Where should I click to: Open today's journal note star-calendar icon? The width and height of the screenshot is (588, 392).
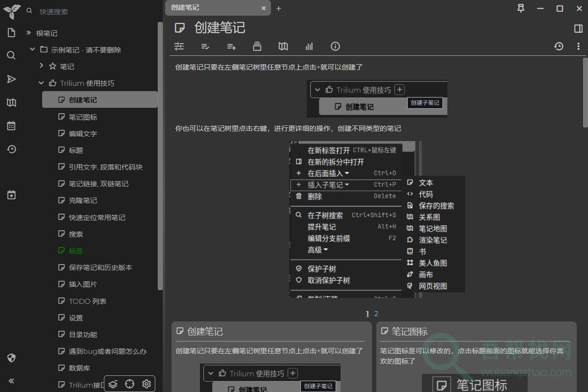(11, 195)
